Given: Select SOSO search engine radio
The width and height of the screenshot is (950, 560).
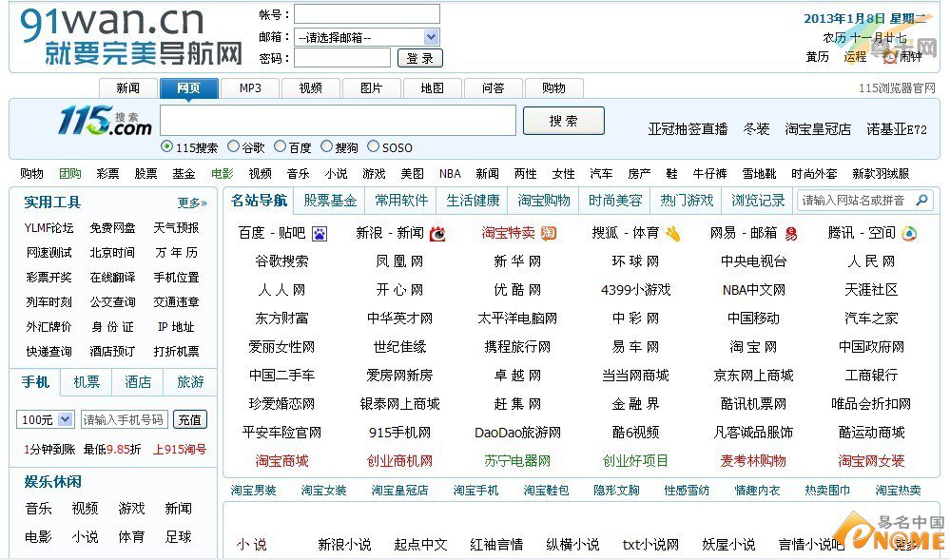Looking at the screenshot, I should coord(373,146).
